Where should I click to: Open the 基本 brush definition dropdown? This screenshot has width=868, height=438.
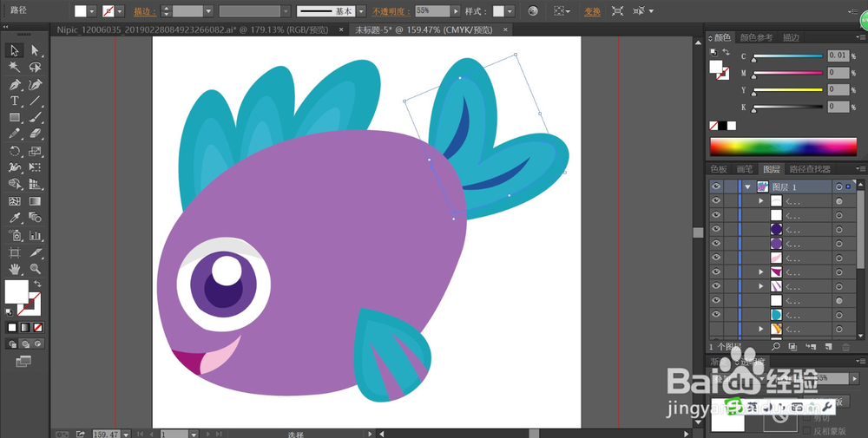pyautogui.click(x=363, y=11)
